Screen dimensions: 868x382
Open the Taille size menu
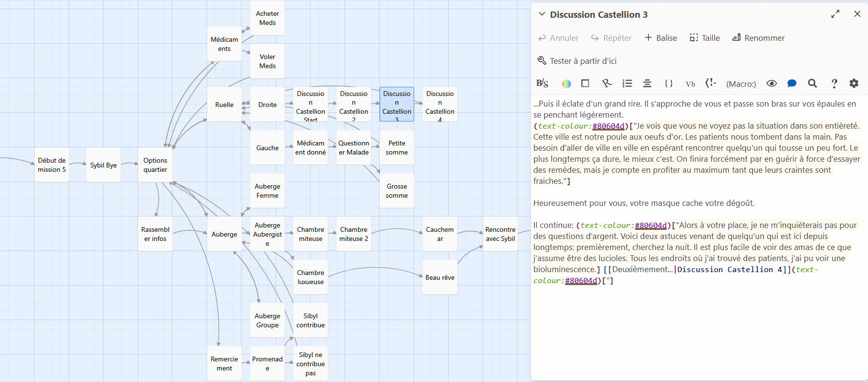pyautogui.click(x=705, y=38)
